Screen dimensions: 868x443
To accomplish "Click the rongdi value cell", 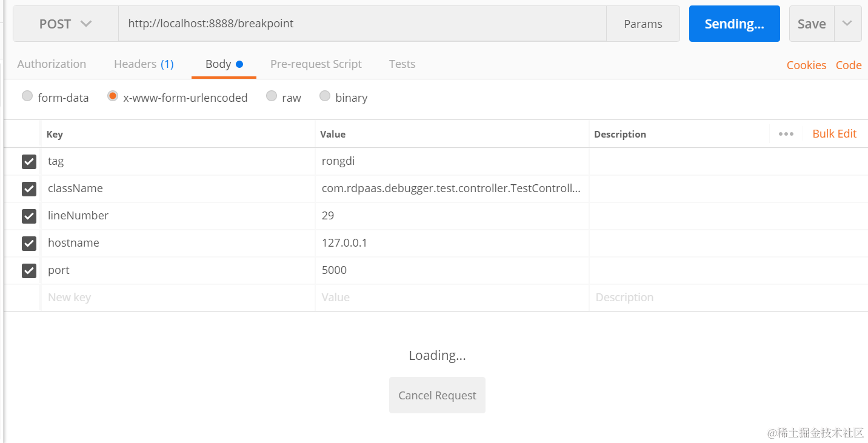I will 452,161.
